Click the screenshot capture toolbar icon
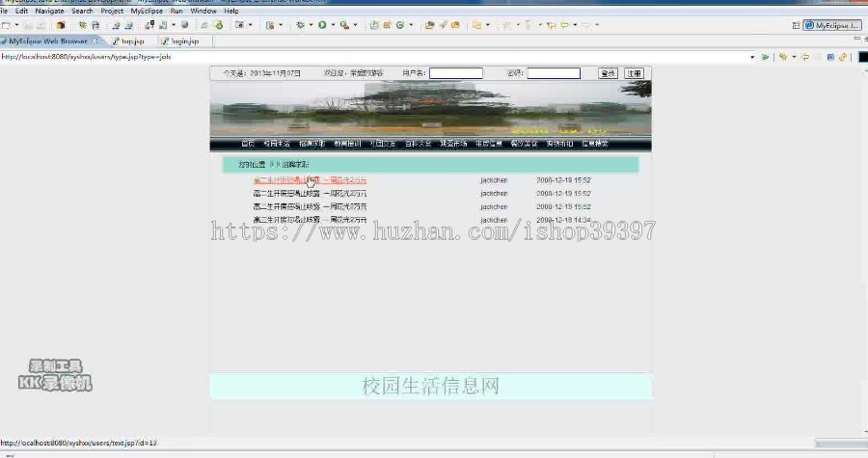868x458 pixels. coord(239,25)
